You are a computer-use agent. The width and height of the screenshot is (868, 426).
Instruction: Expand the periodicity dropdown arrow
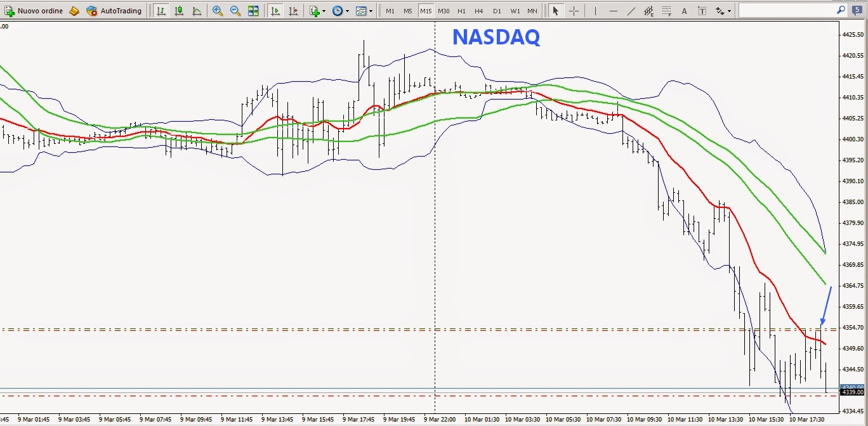pyautogui.click(x=347, y=11)
